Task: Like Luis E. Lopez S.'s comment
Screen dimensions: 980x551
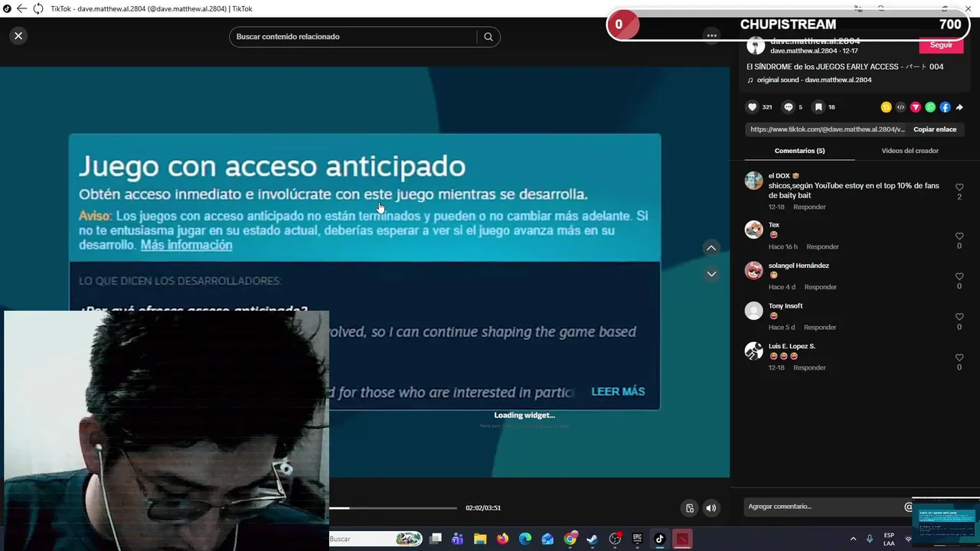Action: click(959, 357)
